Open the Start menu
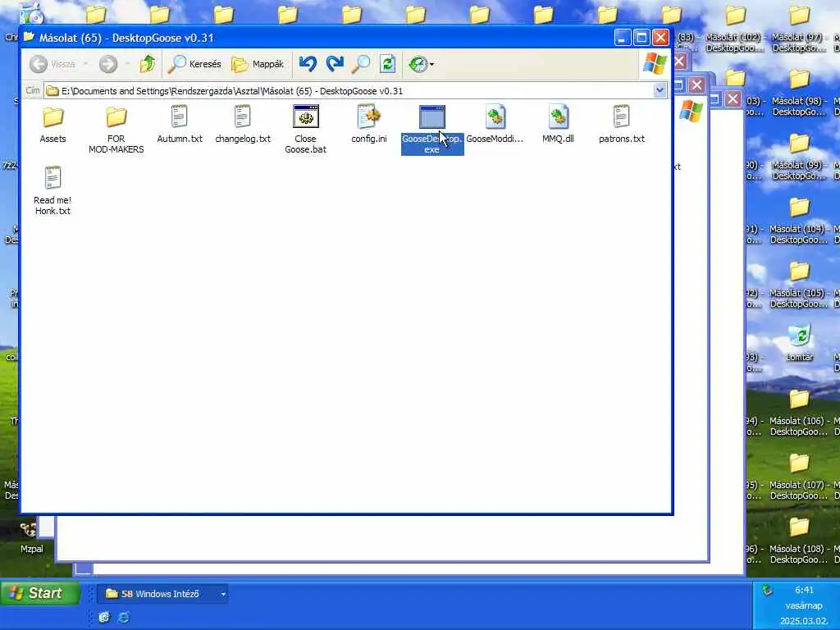The image size is (840, 630). coord(39,593)
